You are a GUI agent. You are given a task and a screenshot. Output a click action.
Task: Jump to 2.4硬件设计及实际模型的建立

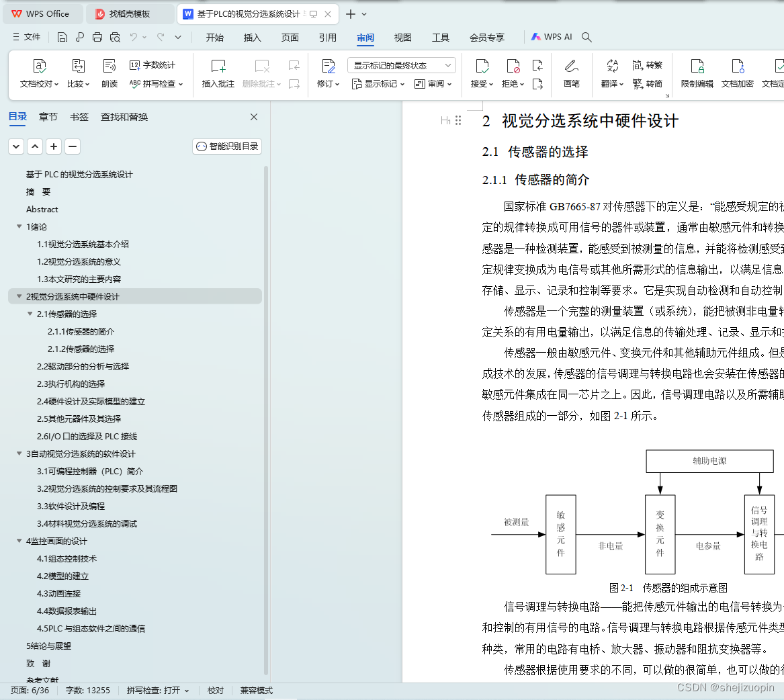pyautogui.click(x=91, y=402)
